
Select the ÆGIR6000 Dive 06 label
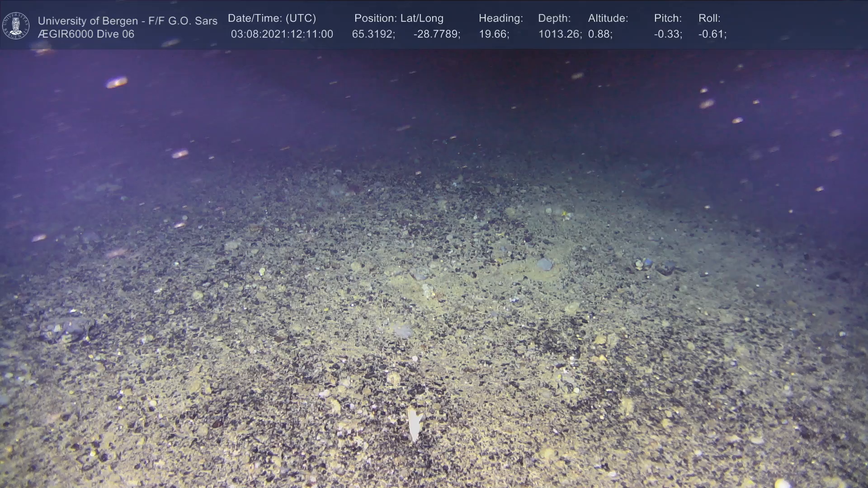(86, 34)
